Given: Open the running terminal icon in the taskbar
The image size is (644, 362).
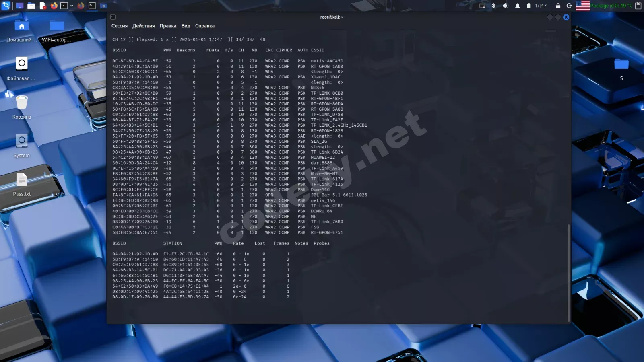Looking at the screenshot, I should pos(92,6).
